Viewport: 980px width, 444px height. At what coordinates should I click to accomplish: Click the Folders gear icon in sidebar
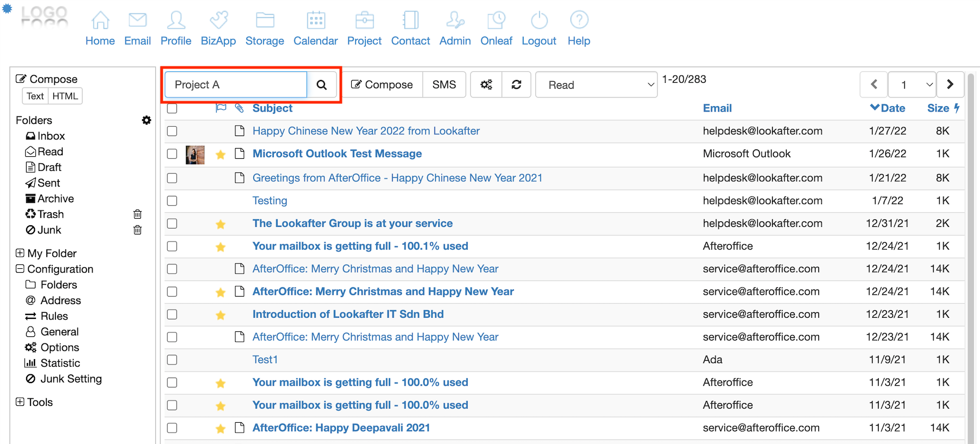point(146,120)
